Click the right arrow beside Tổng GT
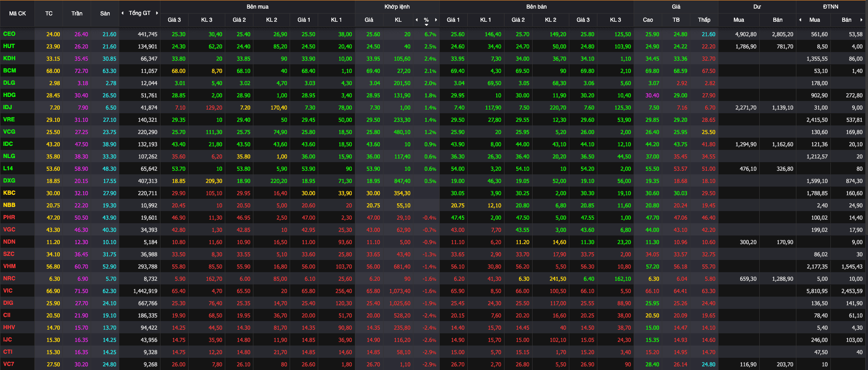868x370 pixels. pyautogui.click(x=157, y=13)
